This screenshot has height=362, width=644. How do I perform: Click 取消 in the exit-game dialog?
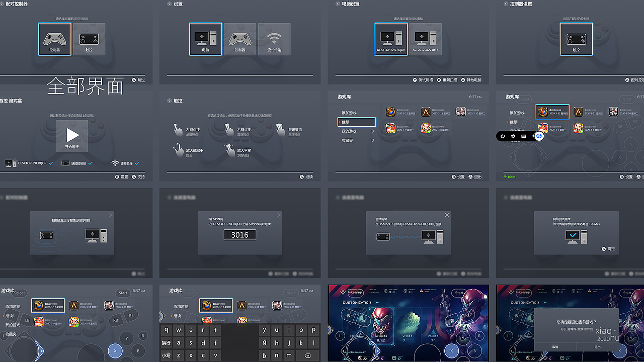555,347
